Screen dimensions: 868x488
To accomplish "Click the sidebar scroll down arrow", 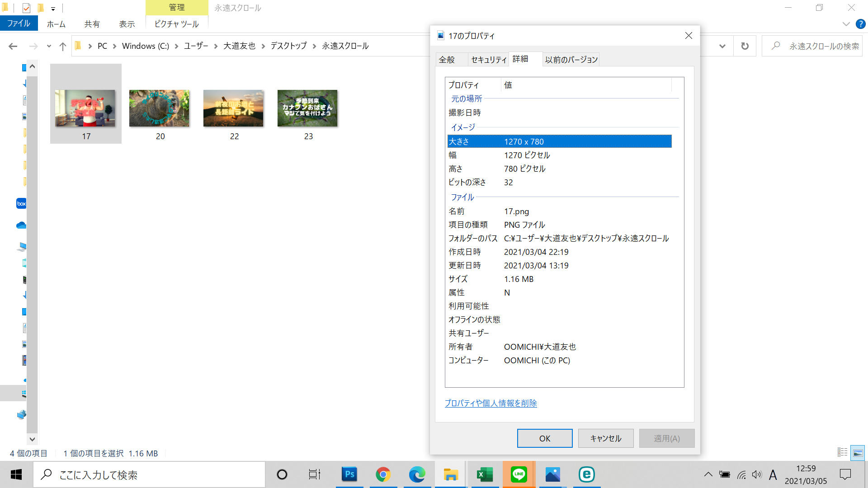I will click(32, 439).
